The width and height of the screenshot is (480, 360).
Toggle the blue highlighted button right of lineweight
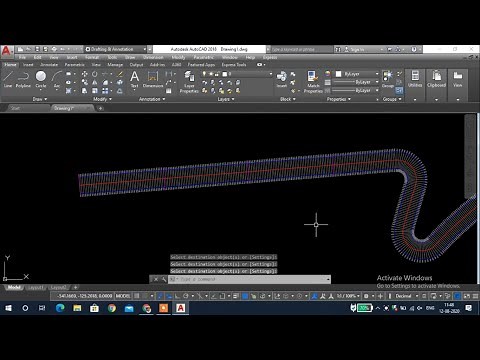click(245, 296)
